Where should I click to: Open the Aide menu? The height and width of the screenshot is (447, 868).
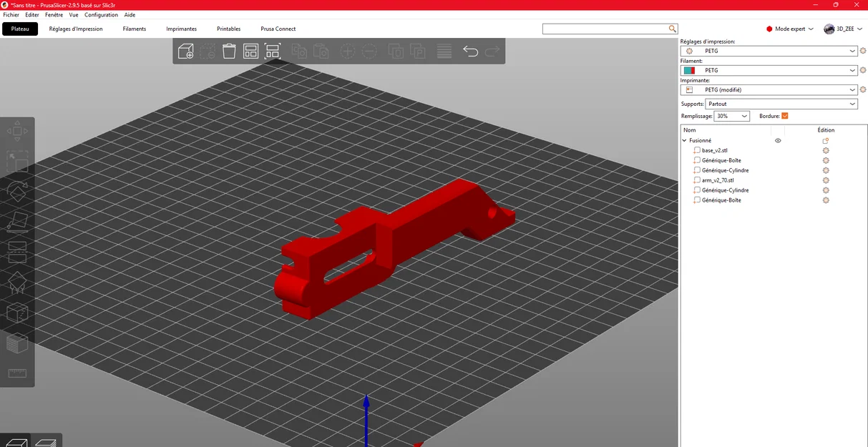pos(130,14)
